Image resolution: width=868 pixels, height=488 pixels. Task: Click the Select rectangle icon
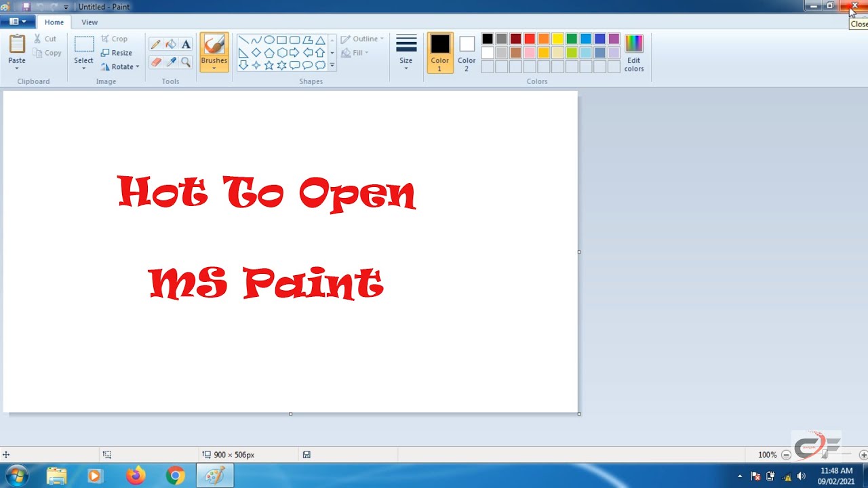click(x=84, y=45)
